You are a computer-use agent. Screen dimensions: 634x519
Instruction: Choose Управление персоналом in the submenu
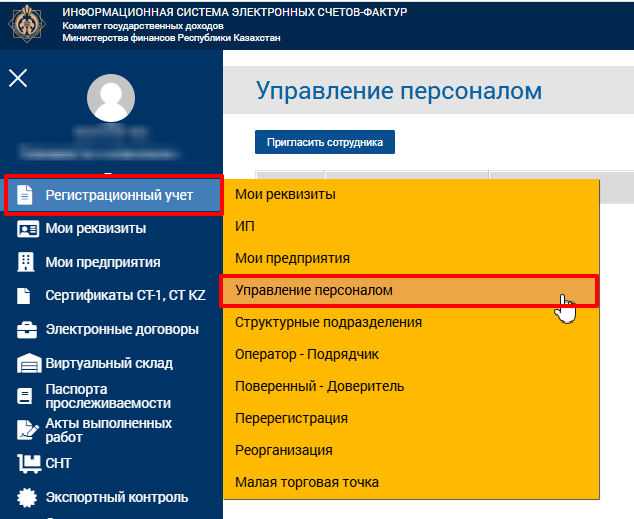[x=409, y=291]
